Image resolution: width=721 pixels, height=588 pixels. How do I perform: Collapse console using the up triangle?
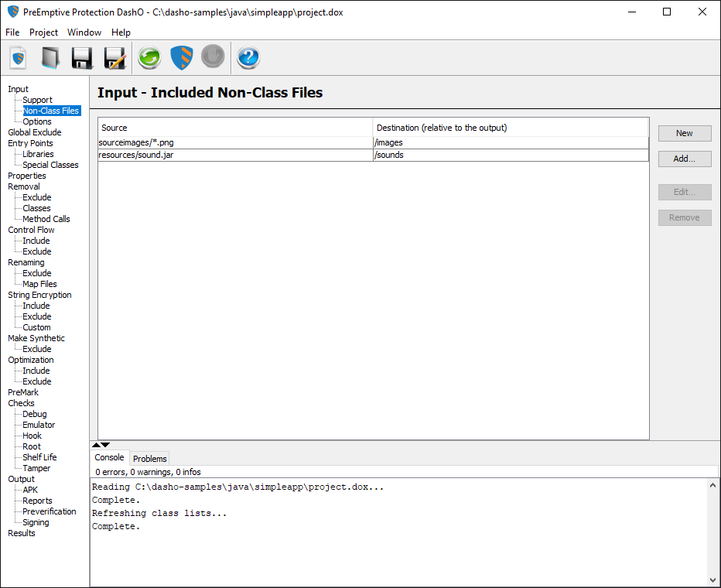(x=96, y=445)
